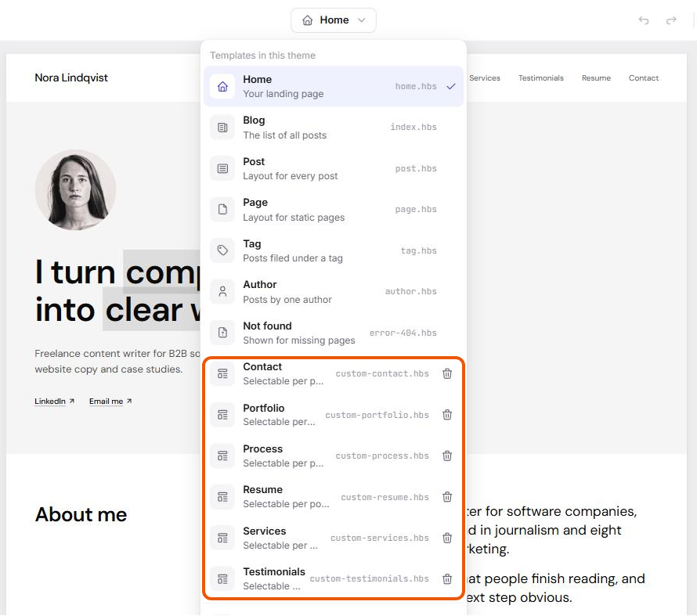The image size is (697, 616).
Task: Click the Resume nav link in preview
Action: pos(596,78)
